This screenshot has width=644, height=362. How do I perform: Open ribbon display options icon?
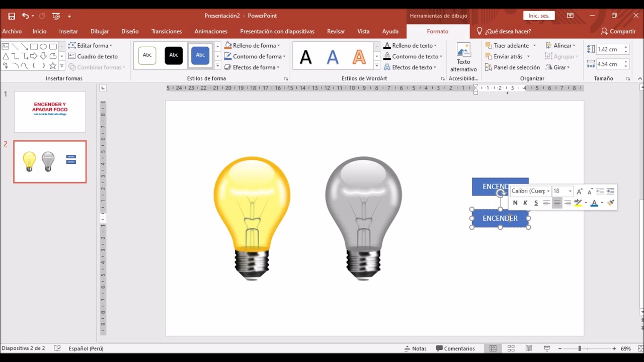click(570, 16)
